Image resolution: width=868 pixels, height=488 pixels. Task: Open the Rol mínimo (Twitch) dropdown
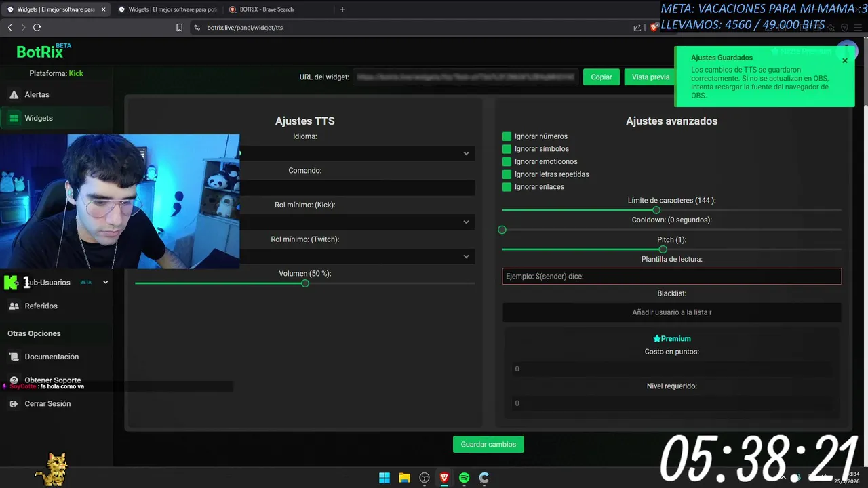pyautogui.click(x=357, y=256)
